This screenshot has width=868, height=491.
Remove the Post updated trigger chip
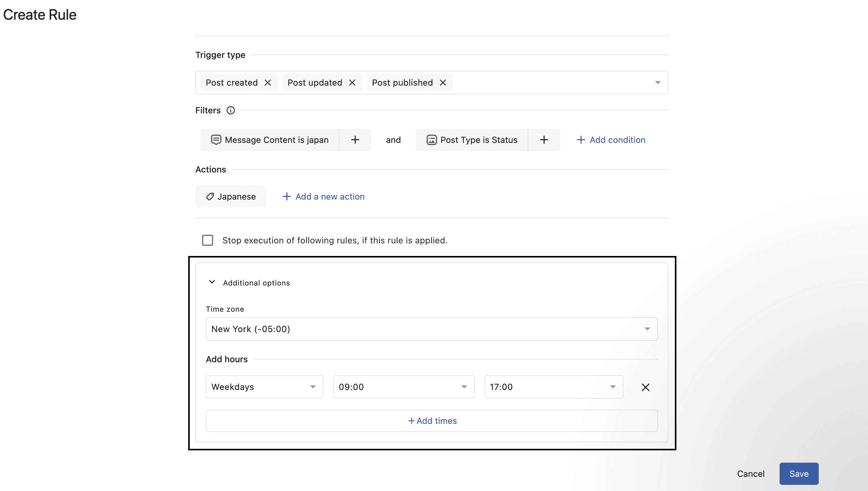pos(352,83)
